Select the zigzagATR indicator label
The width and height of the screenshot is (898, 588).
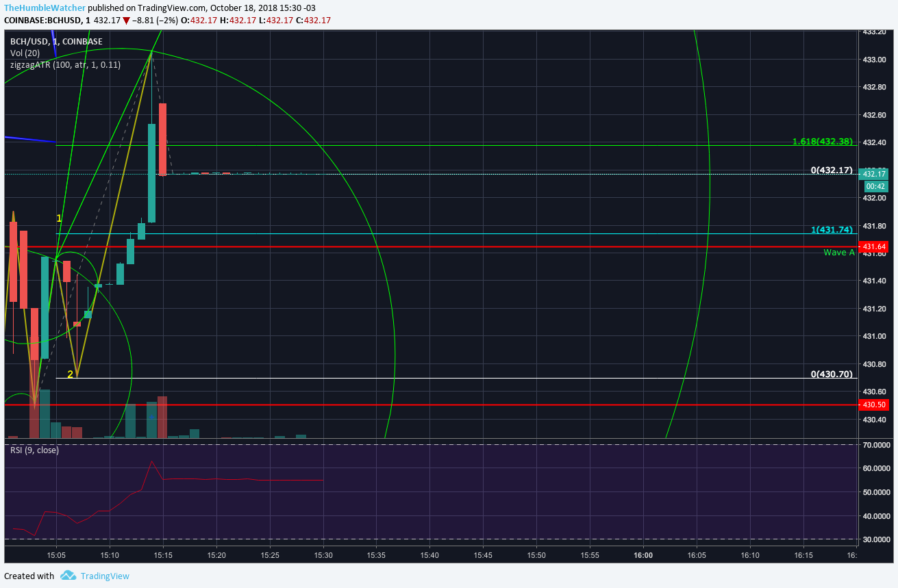tap(65, 65)
